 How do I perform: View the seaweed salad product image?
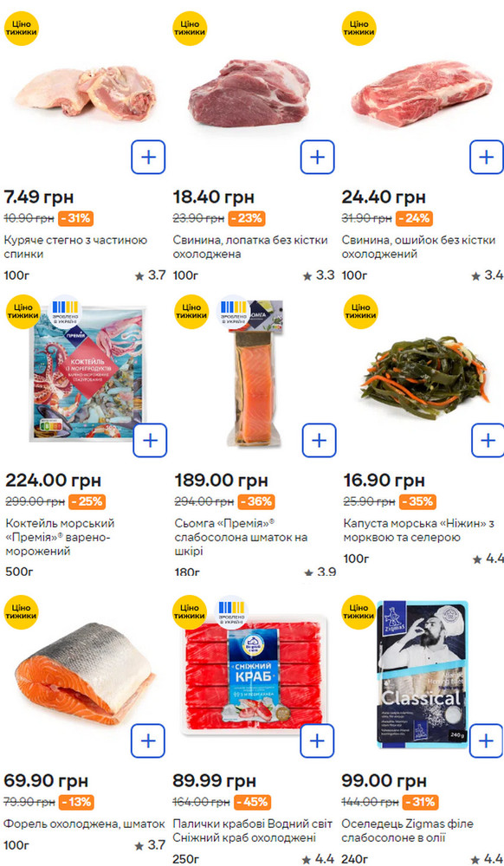click(x=426, y=376)
